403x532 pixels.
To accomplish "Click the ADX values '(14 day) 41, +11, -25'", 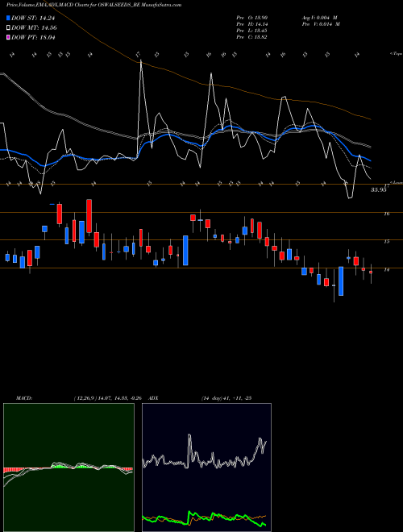I will point(226,398).
